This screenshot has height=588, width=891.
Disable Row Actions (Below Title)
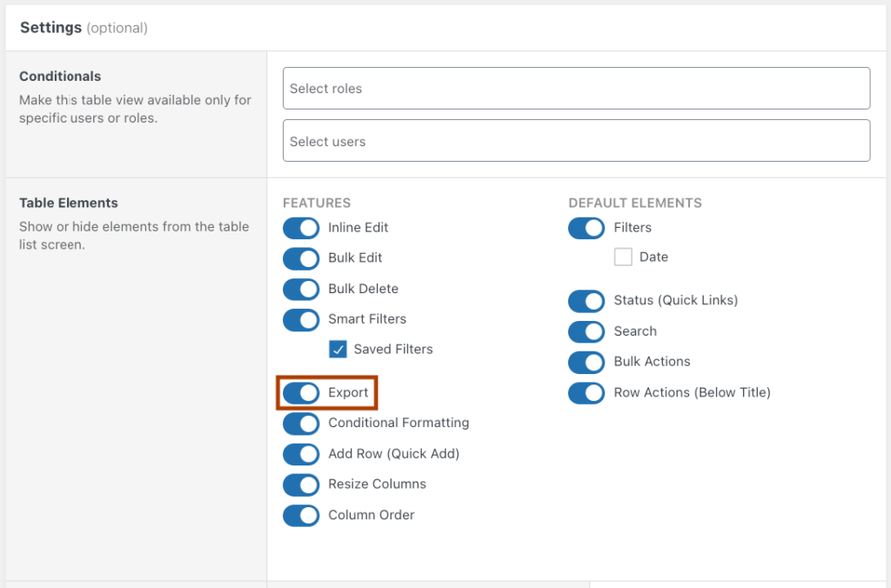coord(586,393)
